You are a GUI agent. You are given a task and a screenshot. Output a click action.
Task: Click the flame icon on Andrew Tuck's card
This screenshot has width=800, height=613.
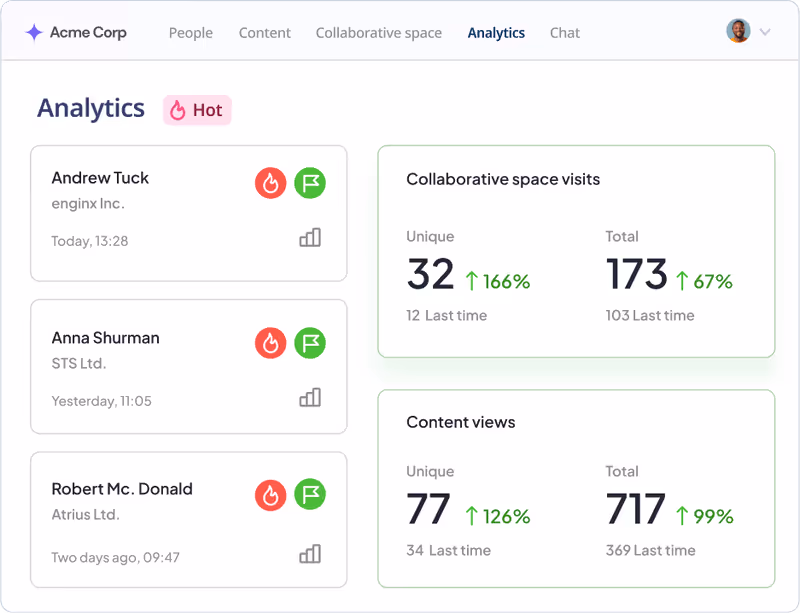click(270, 183)
